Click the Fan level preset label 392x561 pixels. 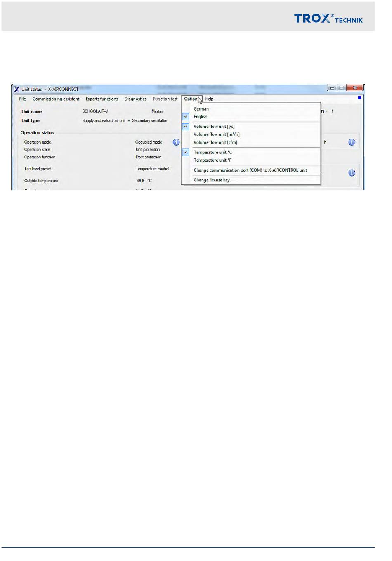38,169
